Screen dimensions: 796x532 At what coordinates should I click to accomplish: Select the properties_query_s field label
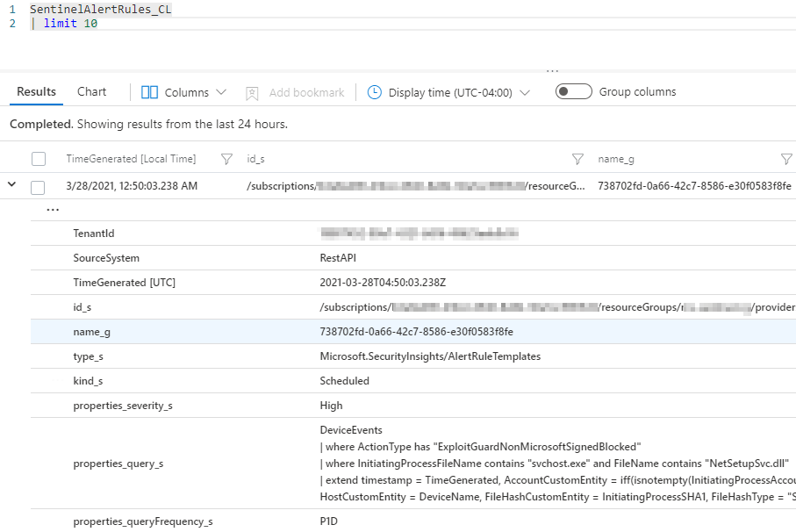pyautogui.click(x=118, y=464)
